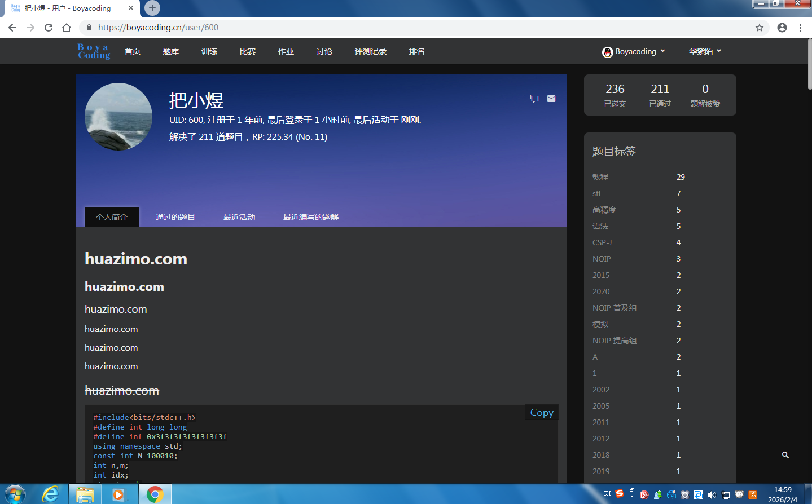This screenshot has height=504, width=812.
Task: Click the chat message icon on profile banner
Action: 534,99
